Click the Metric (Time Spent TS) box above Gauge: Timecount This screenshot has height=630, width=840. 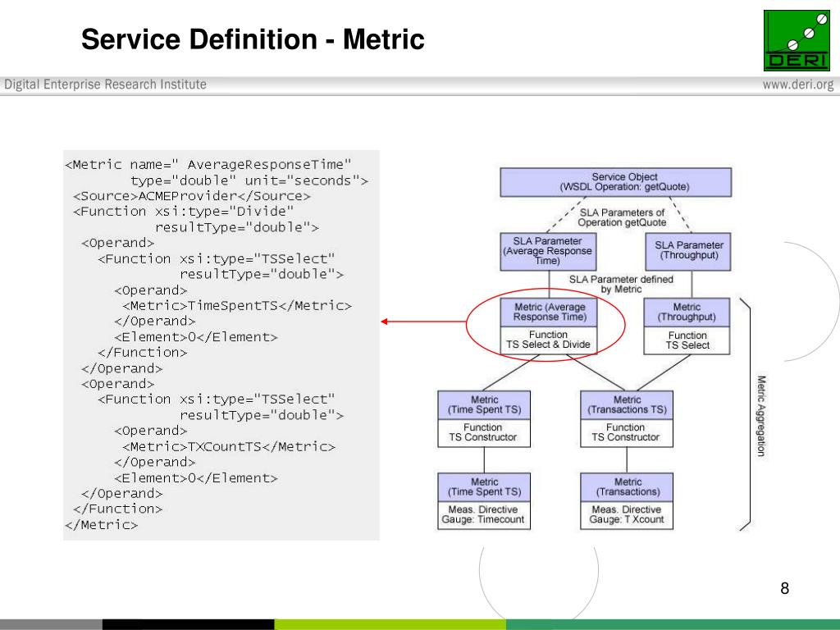click(484, 487)
